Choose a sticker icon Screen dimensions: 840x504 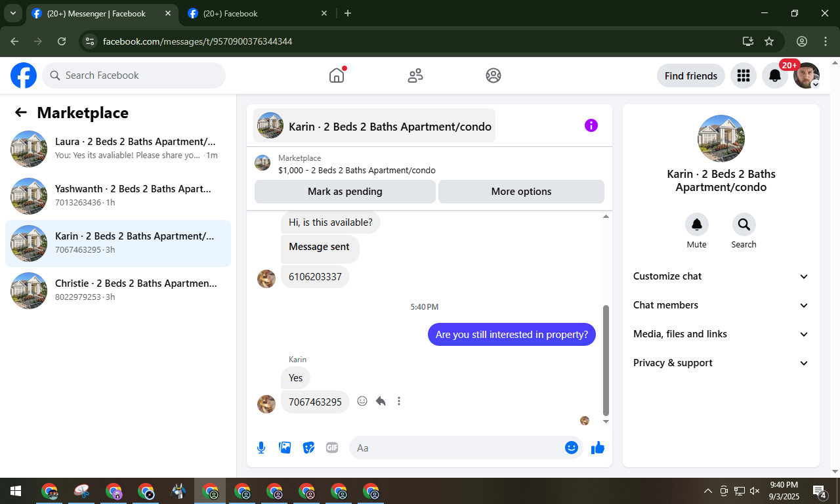(308, 448)
